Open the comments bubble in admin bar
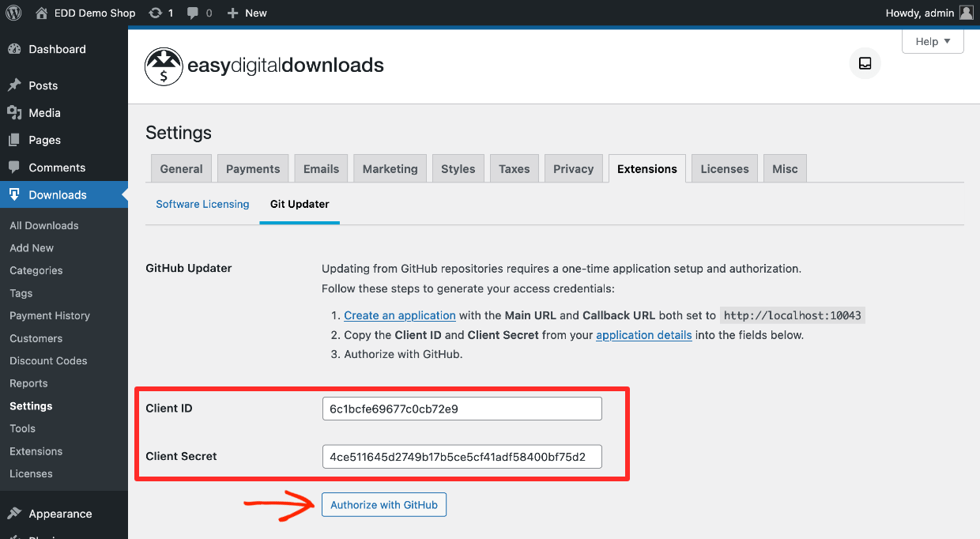The width and height of the screenshot is (980, 539). pyautogui.click(x=194, y=13)
